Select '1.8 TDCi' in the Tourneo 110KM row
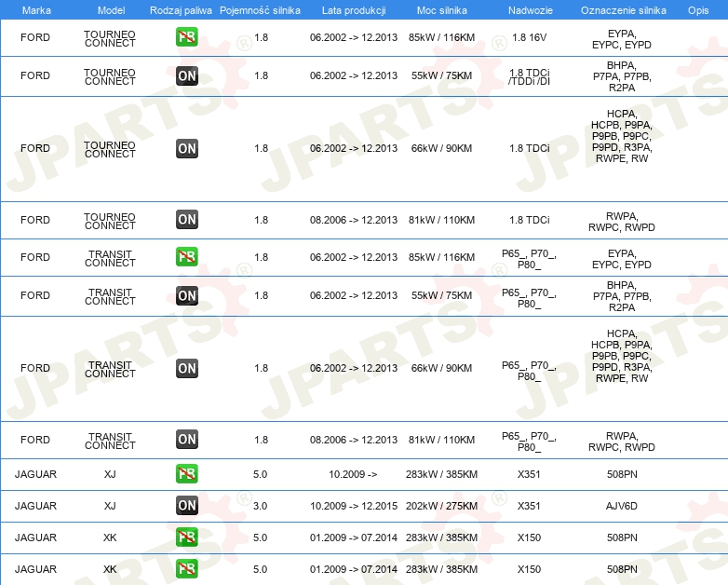Image resolution: width=728 pixels, height=585 pixels. (530, 220)
